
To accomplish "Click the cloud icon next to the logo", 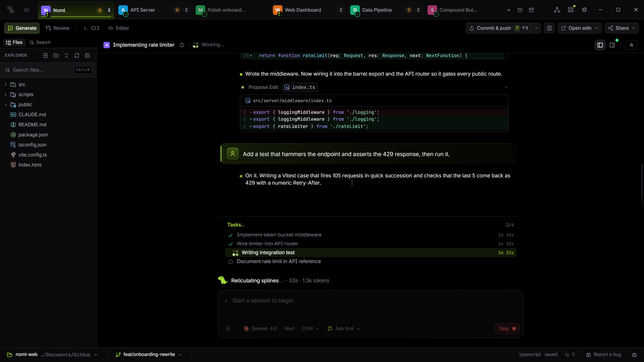I will [x=27, y=10].
